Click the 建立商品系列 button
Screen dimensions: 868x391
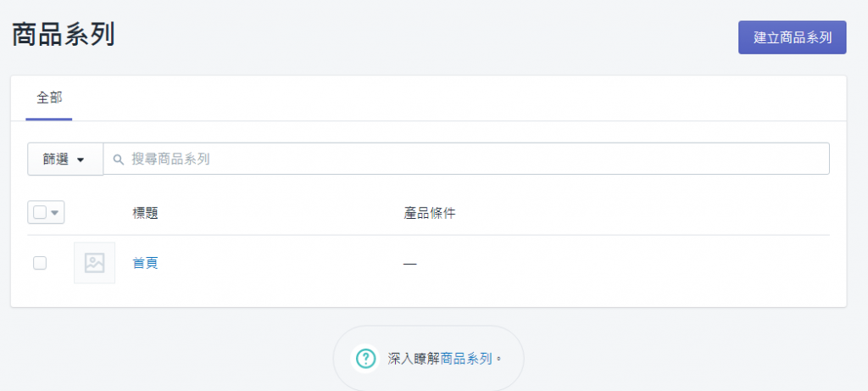[x=792, y=37]
